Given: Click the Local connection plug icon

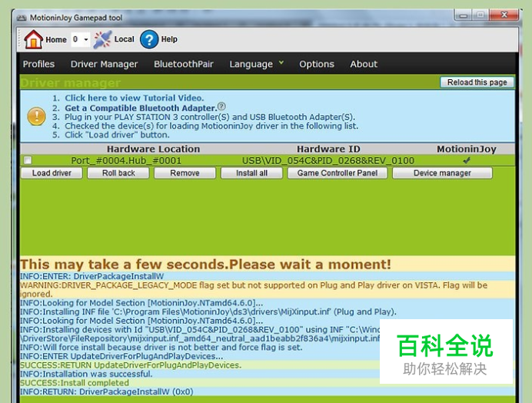Looking at the screenshot, I should (x=102, y=39).
